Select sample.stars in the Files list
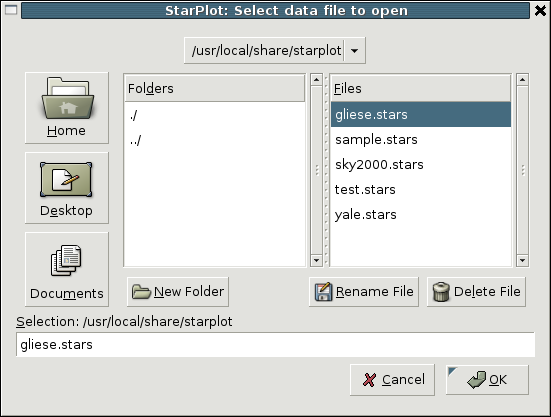 tap(421, 139)
